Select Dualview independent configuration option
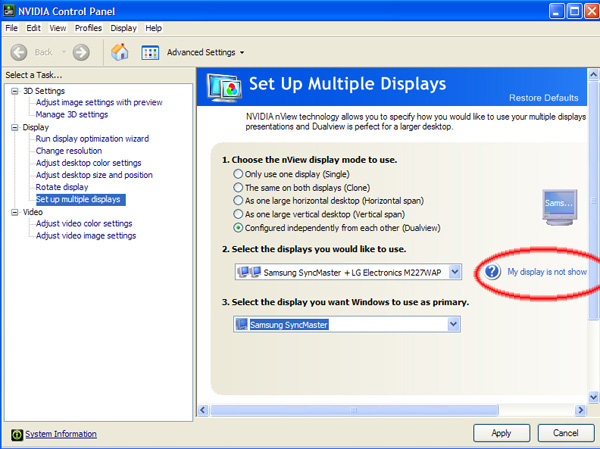 coord(238,228)
